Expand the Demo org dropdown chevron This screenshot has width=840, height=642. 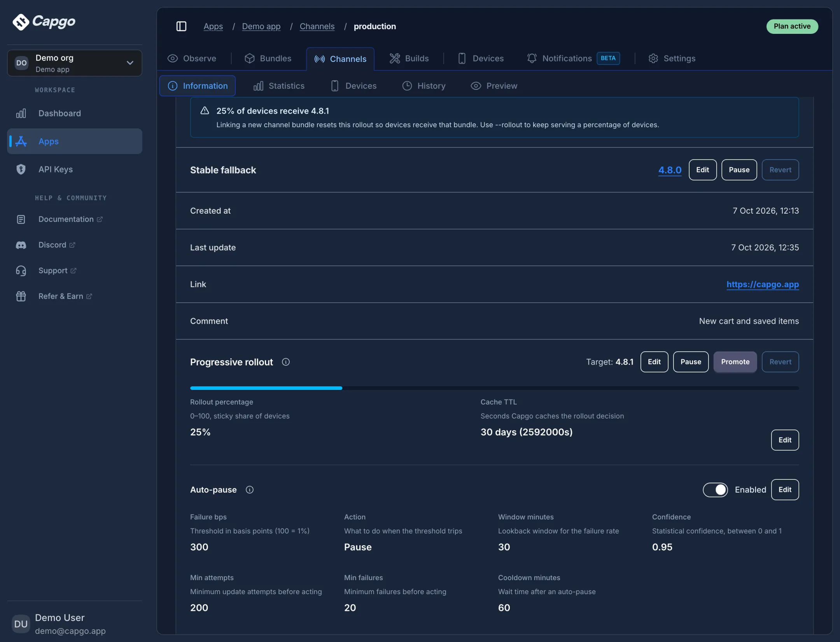point(130,63)
